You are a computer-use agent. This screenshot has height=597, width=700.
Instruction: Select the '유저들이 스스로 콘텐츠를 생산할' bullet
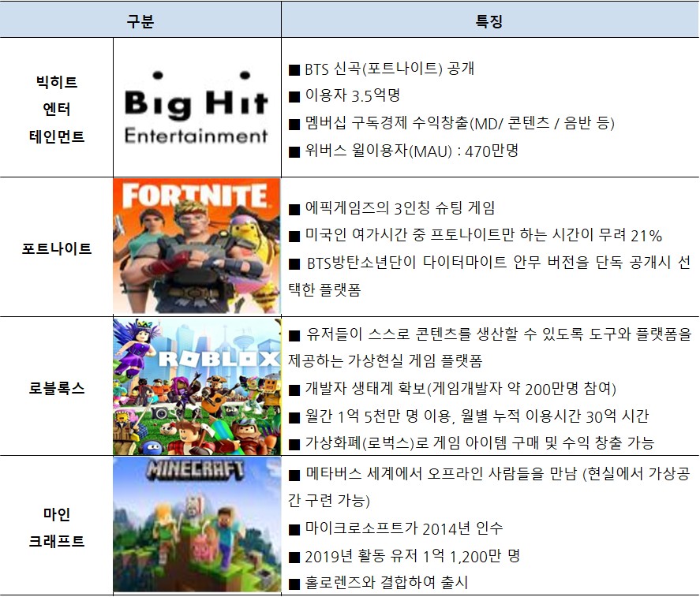tap(489, 347)
